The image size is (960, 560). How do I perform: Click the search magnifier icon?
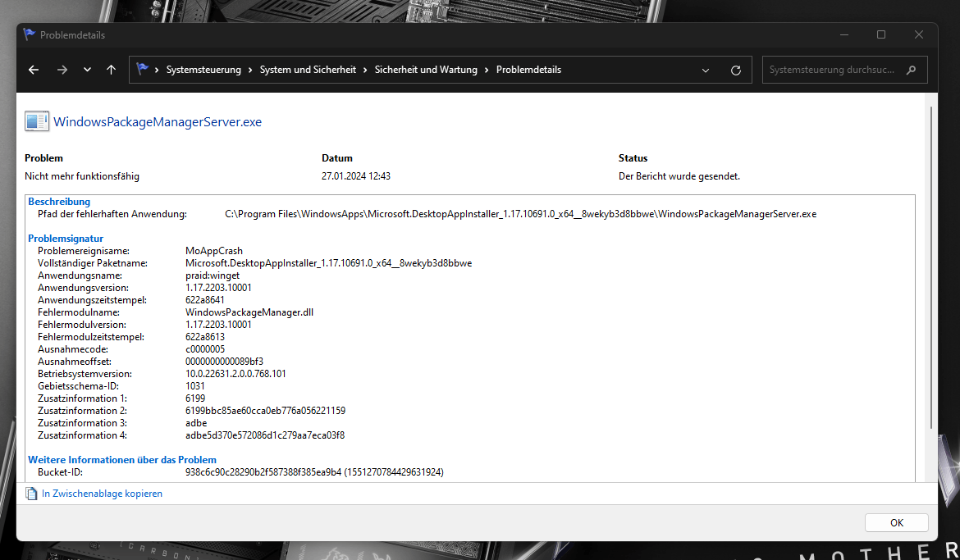tap(911, 70)
